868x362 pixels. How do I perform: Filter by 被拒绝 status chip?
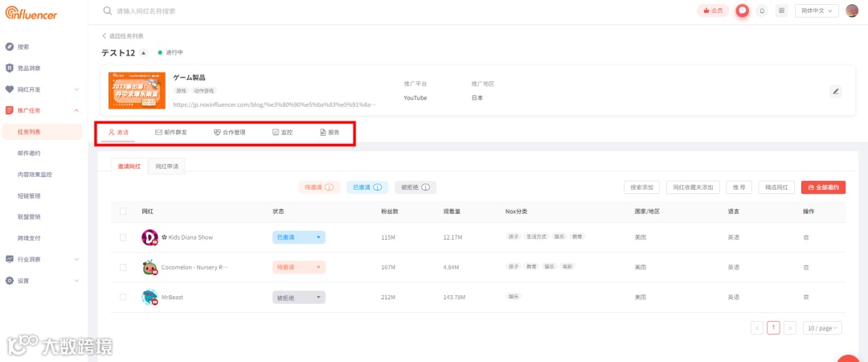(x=416, y=187)
